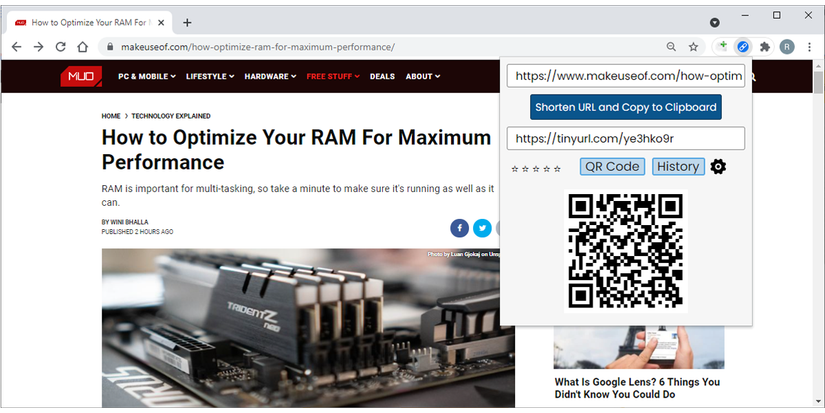
Task: Click the scrollbar down arrow
Action: point(819,402)
